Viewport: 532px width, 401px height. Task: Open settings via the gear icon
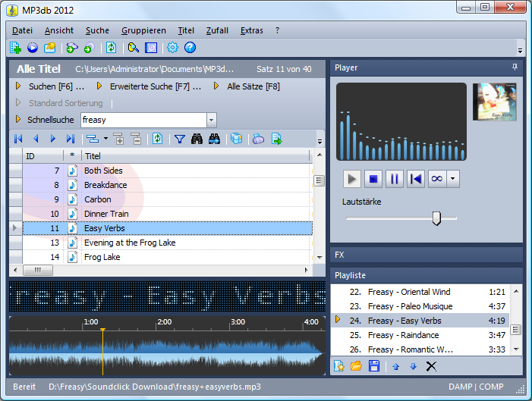coord(172,48)
